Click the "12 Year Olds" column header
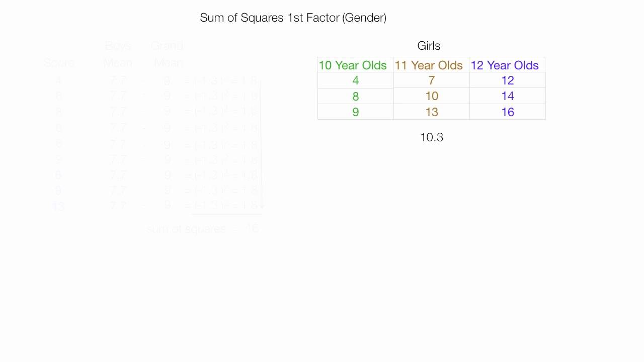The image size is (644, 362). [x=505, y=65]
